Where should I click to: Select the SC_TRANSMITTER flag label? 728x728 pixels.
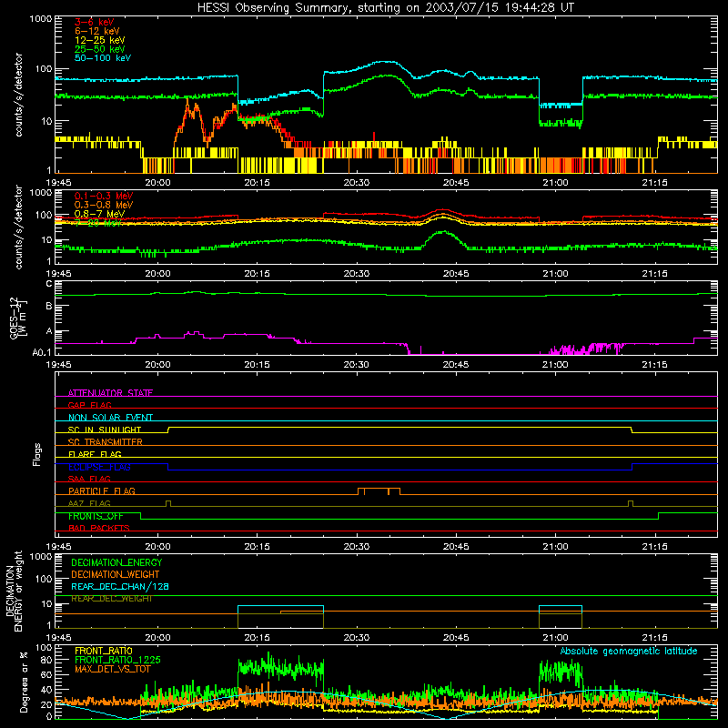click(106, 441)
